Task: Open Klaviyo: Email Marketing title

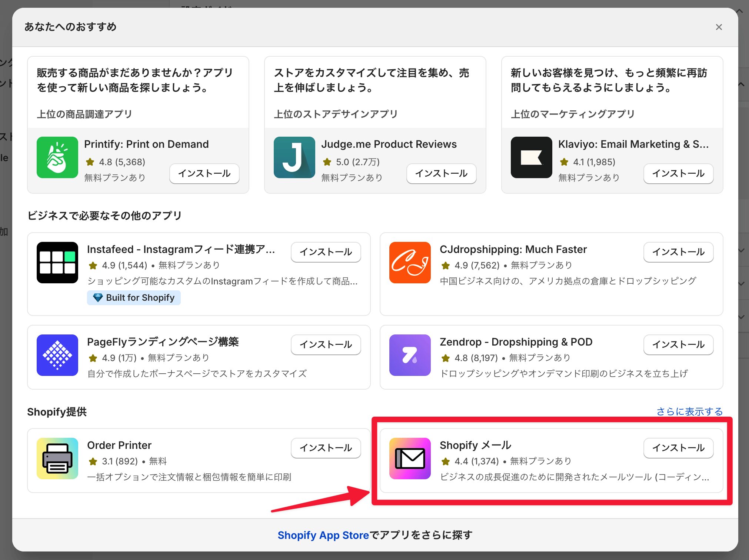Action: click(633, 144)
